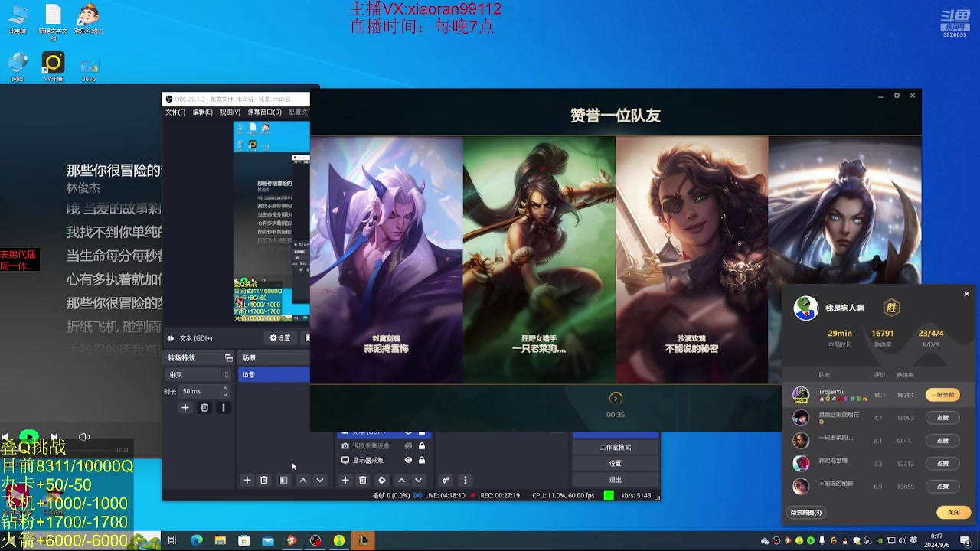Click the 设置 button in OBS controls
Viewport: 980px width, 551px height.
(x=616, y=463)
